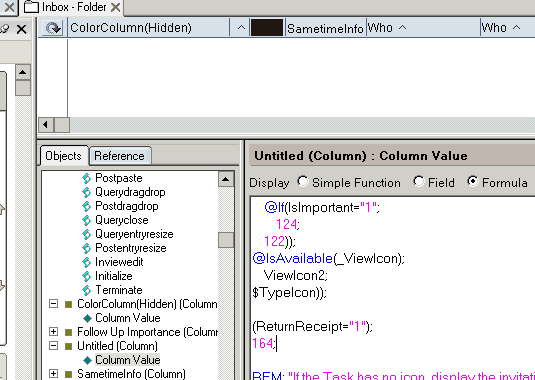Click the Querydragdrop script icon

[x=87, y=192]
